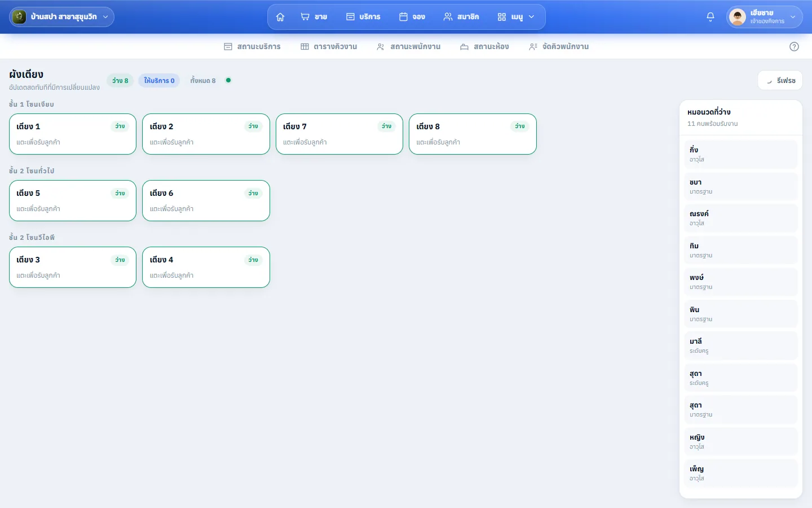Choose therapist กิ่ง
The width and height of the screenshot is (812, 508).
pyautogui.click(x=741, y=155)
